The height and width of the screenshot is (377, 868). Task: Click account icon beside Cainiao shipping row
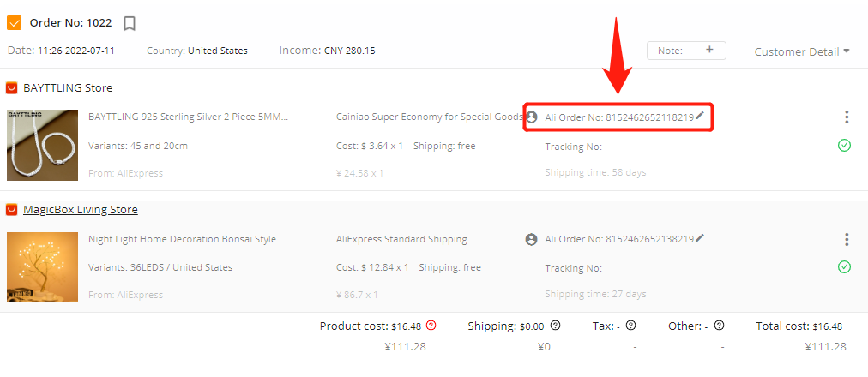[x=532, y=117]
